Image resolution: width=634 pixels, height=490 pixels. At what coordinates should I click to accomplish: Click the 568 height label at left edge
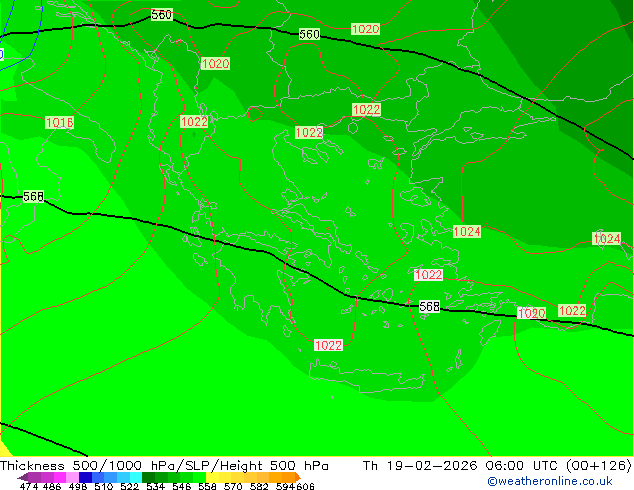[33, 196]
